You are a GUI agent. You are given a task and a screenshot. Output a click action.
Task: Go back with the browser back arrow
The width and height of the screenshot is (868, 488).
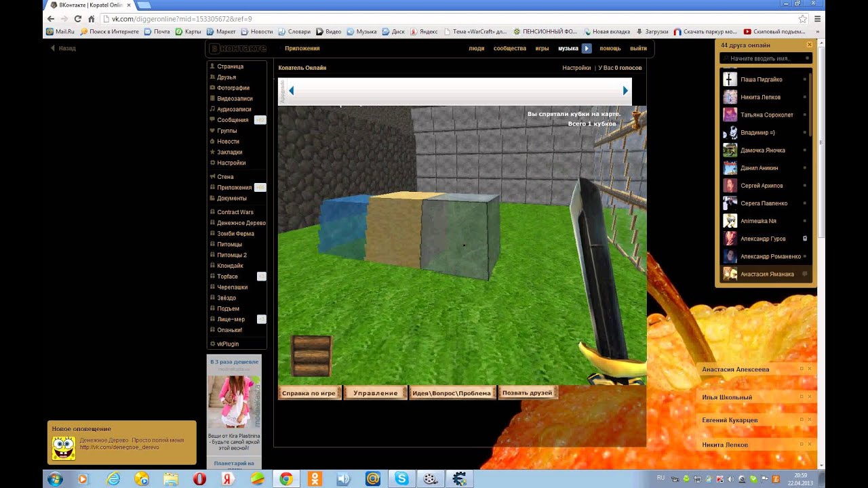pyautogui.click(x=50, y=19)
